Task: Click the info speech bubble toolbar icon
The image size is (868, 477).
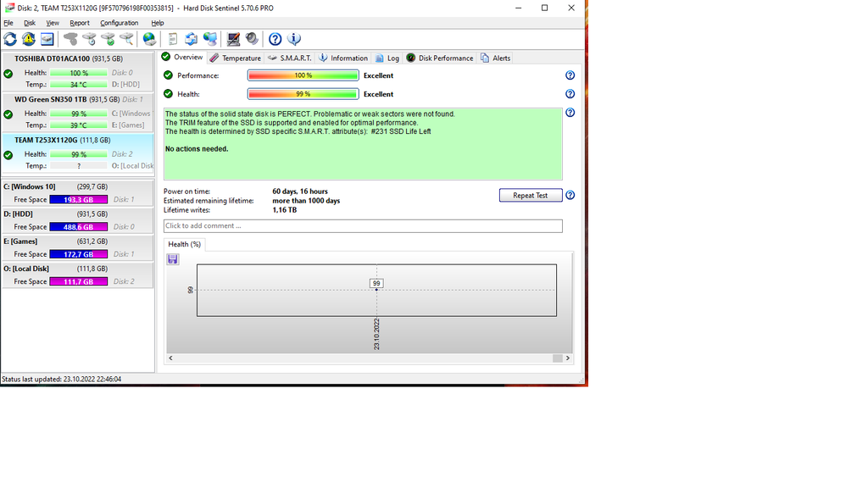Action: [x=294, y=39]
